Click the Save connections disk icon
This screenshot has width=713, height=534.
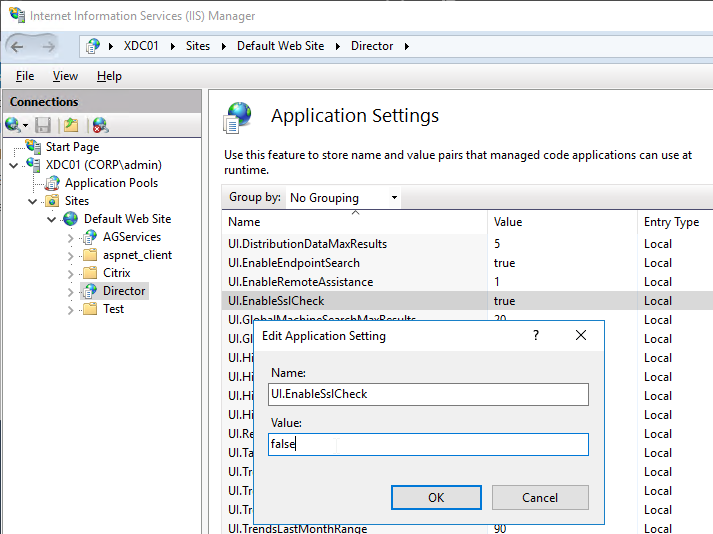tap(43, 125)
